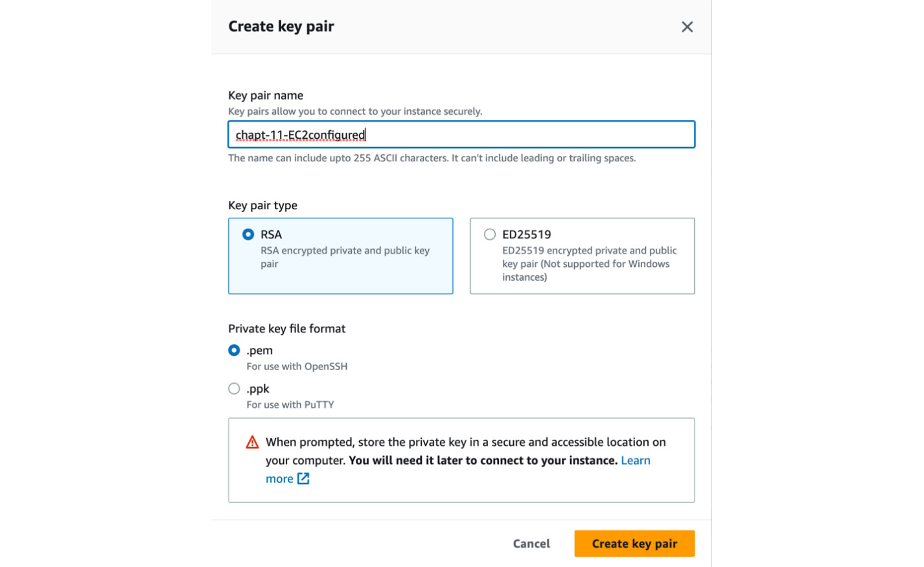Click the 'Create key pair' dialog title
The image size is (924, 567).
(281, 27)
